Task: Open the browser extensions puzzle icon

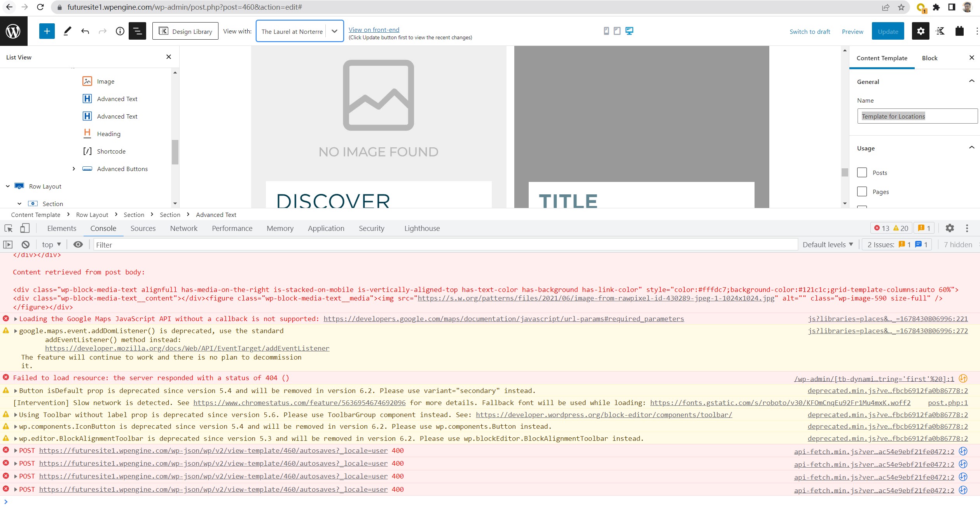Action: pyautogui.click(x=936, y=7)
